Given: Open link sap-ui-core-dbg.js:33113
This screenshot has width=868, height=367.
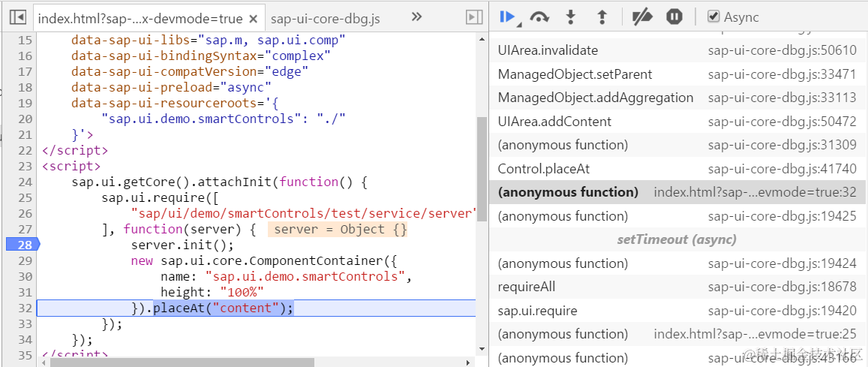Looking at the screenshot, I should coord(782,98).
